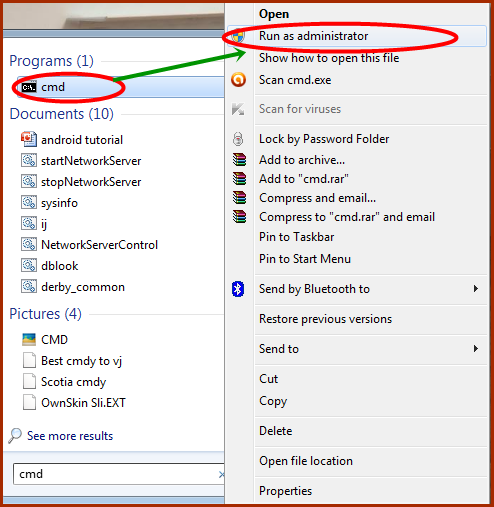
Task: Expand the Send by Bluetooth to submenu arrow
Action: click(476, 289)
